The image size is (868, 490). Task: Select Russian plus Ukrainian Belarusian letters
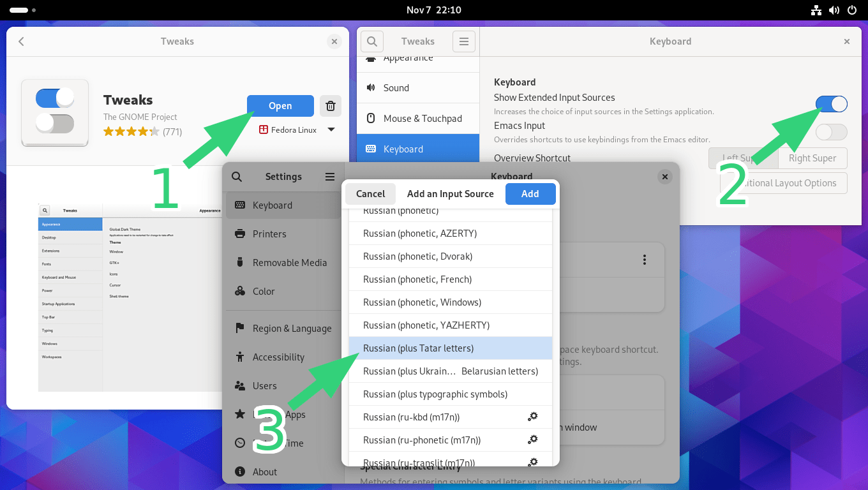click(x=451, y=371)
